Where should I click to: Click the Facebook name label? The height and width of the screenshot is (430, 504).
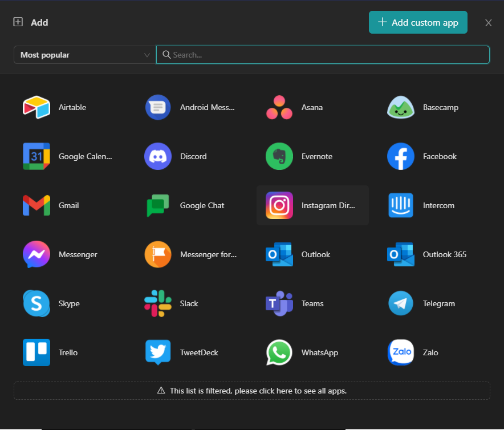coord(440,156)
